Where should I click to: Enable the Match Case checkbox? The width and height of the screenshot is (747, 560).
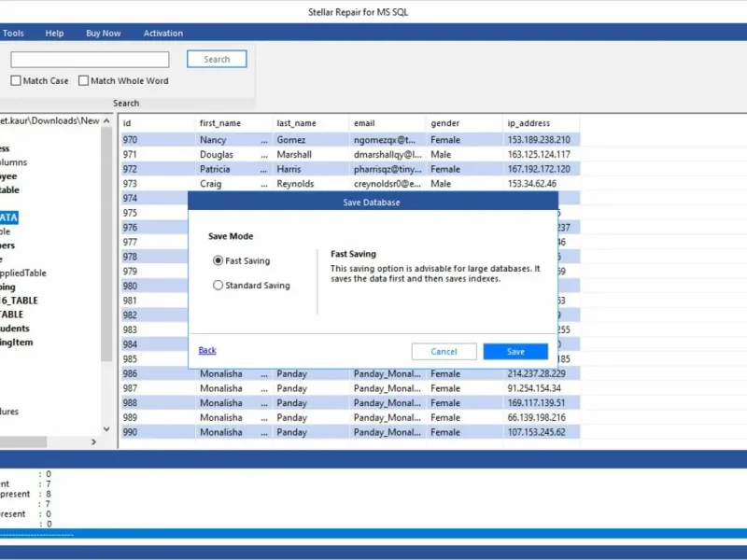pyautogui.click(x=16, y=81)
